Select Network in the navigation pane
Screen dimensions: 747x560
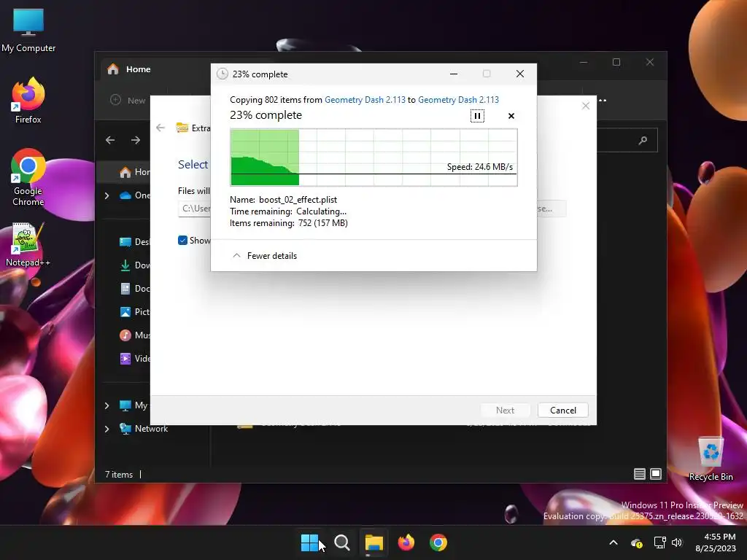[144, 429]
